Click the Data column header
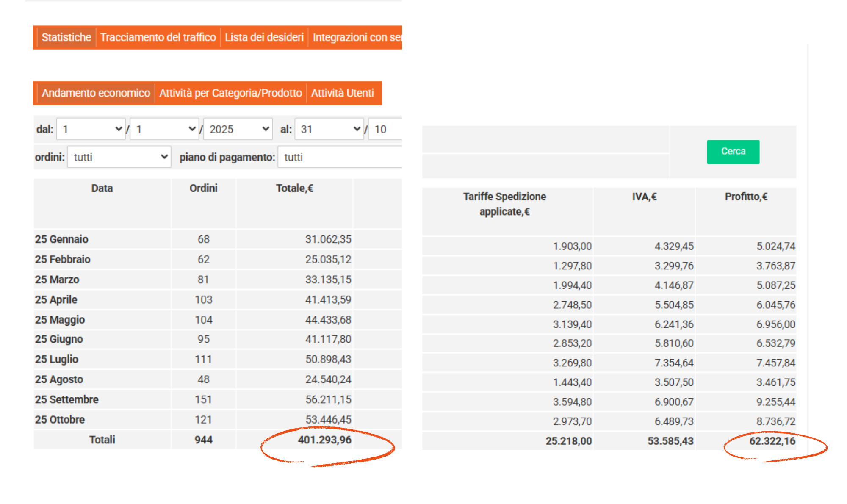Viewport: 847px width, 504px height. point(102,188)
